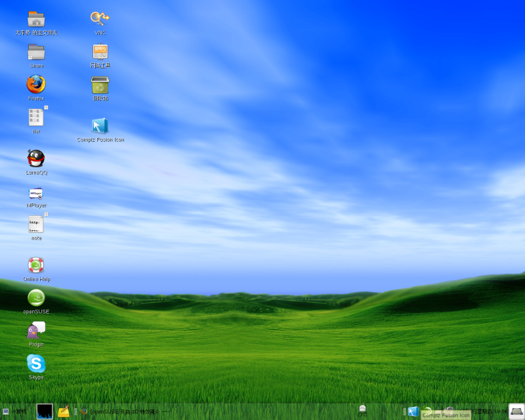Open the recycle bin (回收站) icon

pos(100,85)
